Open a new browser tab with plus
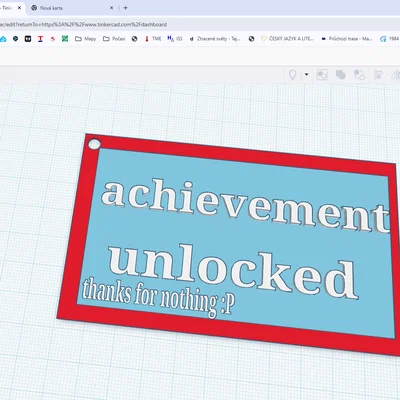This screenshot has height=400, width=400. (125, 8)
